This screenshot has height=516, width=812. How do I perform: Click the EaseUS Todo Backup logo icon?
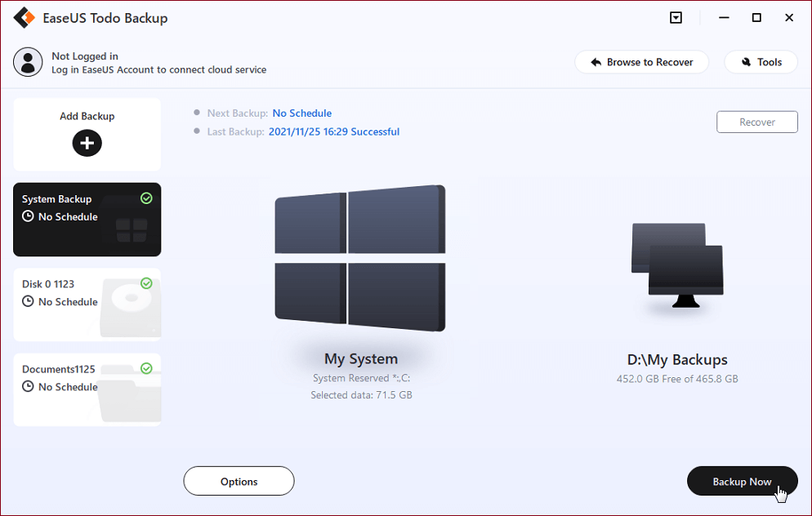(x=24, y=17)
